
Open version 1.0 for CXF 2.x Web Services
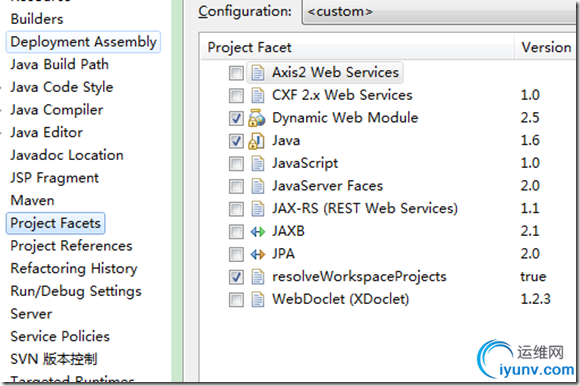coord(530,95)
